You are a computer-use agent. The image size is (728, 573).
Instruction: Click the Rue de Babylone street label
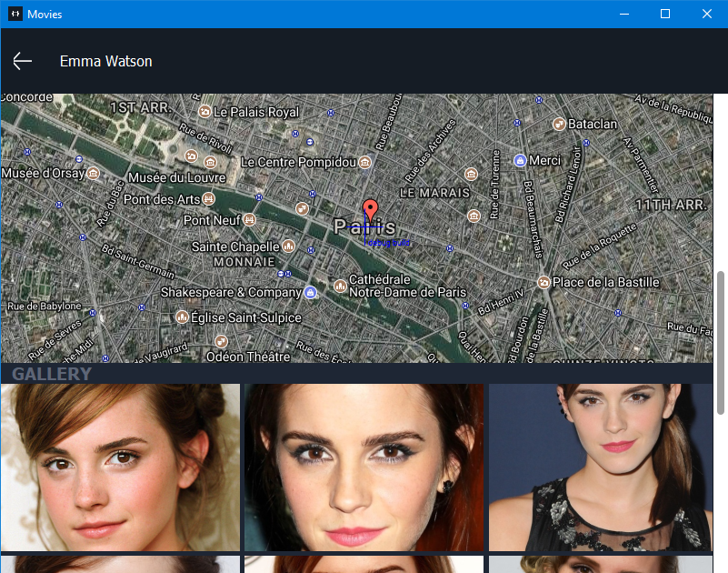(45, 307)
